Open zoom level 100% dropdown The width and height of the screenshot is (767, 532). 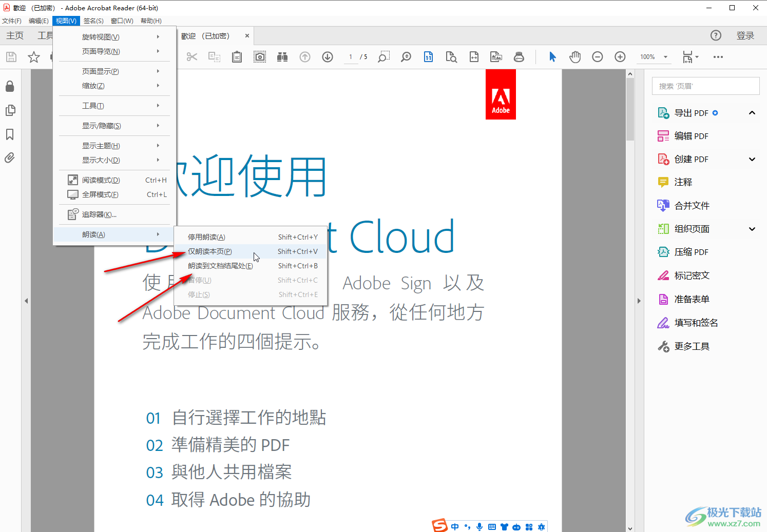click(x=654, y=57)
